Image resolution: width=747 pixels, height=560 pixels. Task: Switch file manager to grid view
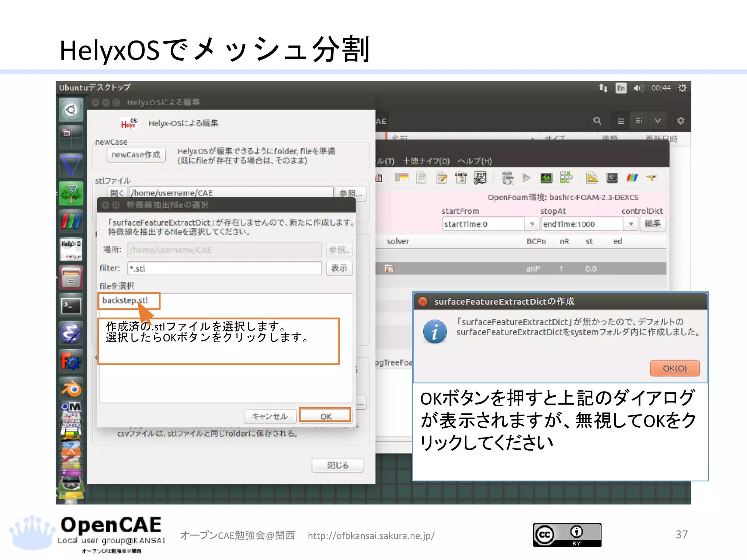pos(639,121)
